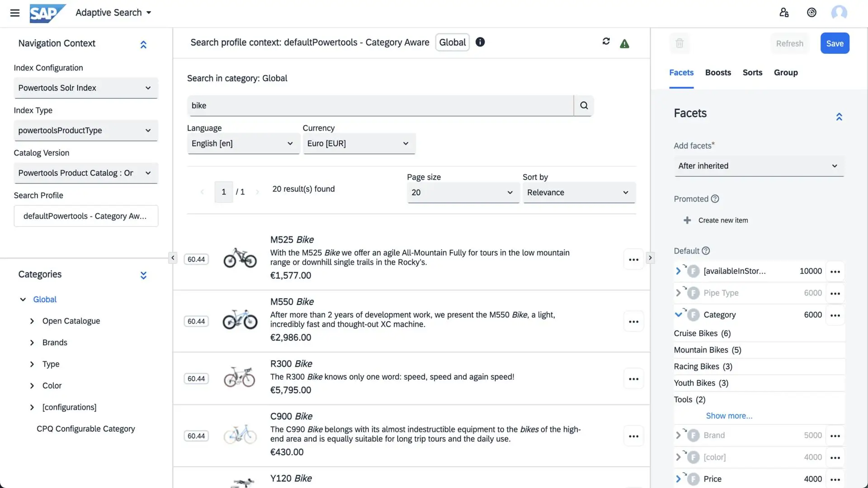Open actions menu for M525 Bike result
The image size is (868, 488).
pos(633,259)
